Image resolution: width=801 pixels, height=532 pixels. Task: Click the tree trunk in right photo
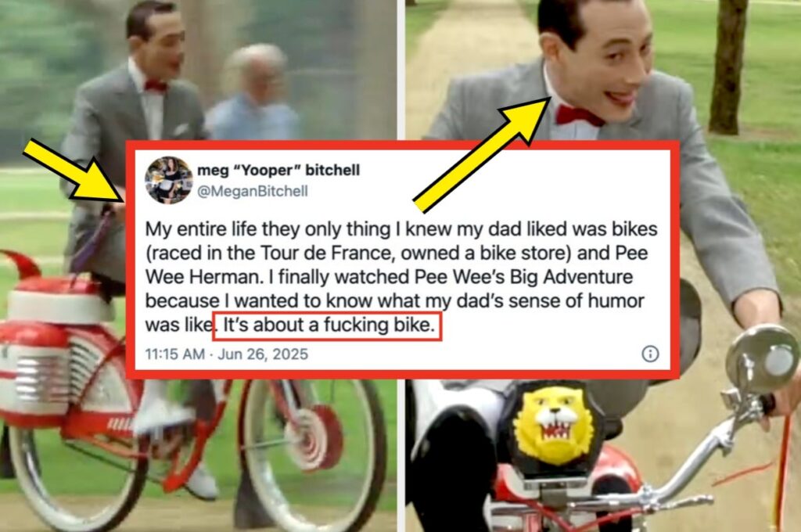728,66
